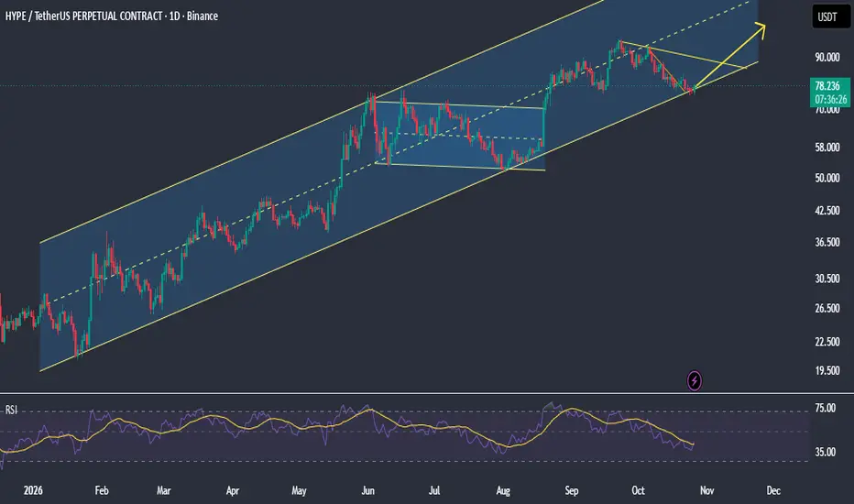Screen dimensions: 854x504
Task: Click the Sep time axis label
Action: click(x=572, y=490)
